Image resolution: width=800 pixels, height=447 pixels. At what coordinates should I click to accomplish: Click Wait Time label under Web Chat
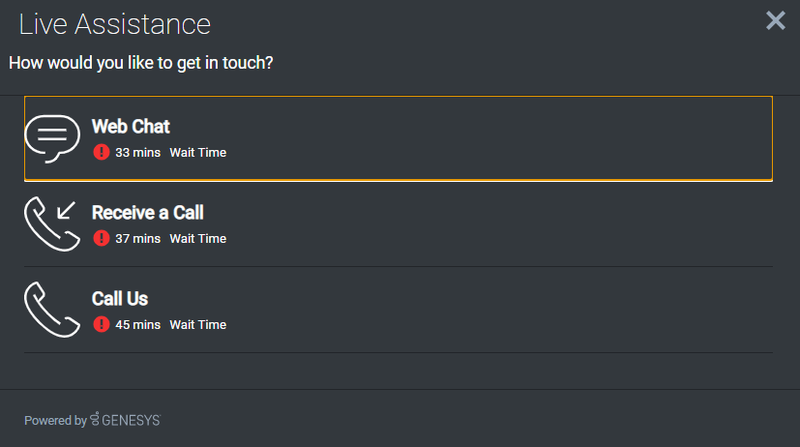click(198, 153)
